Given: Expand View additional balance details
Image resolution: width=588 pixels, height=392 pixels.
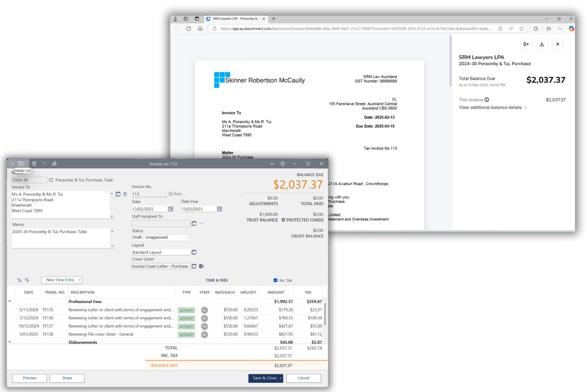Looking at the screenshot, I should coord(493,107).
